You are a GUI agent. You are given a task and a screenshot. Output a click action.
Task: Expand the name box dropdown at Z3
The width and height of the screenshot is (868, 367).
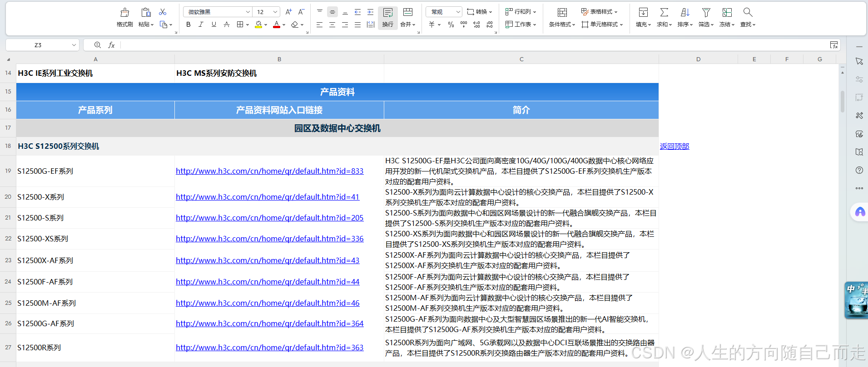click(74, 45)
